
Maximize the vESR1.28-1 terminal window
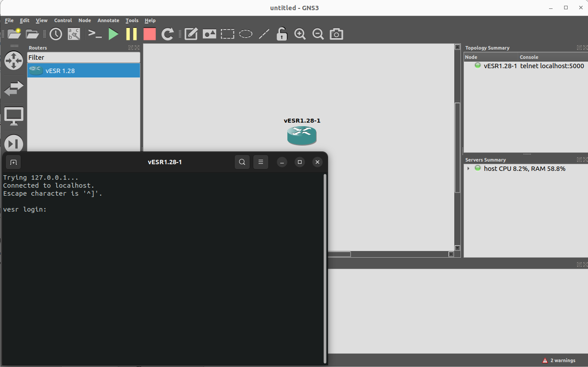[300, 162]
